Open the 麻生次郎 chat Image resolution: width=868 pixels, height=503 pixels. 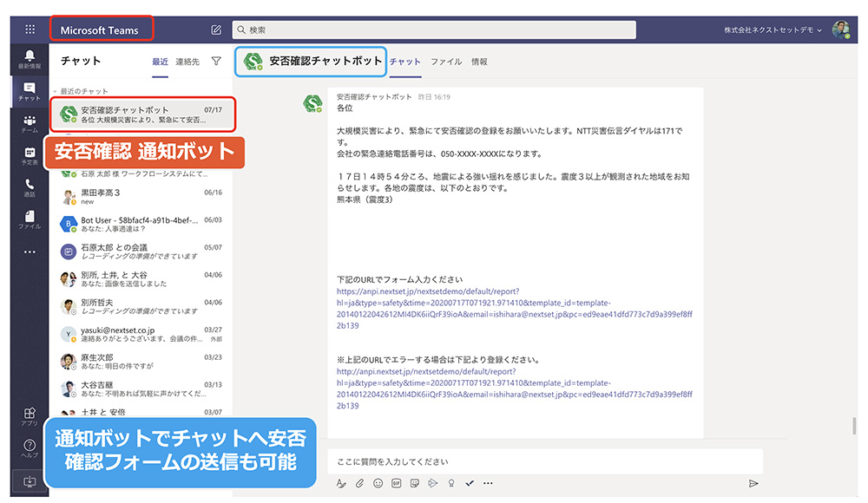[x=141, y=362]
